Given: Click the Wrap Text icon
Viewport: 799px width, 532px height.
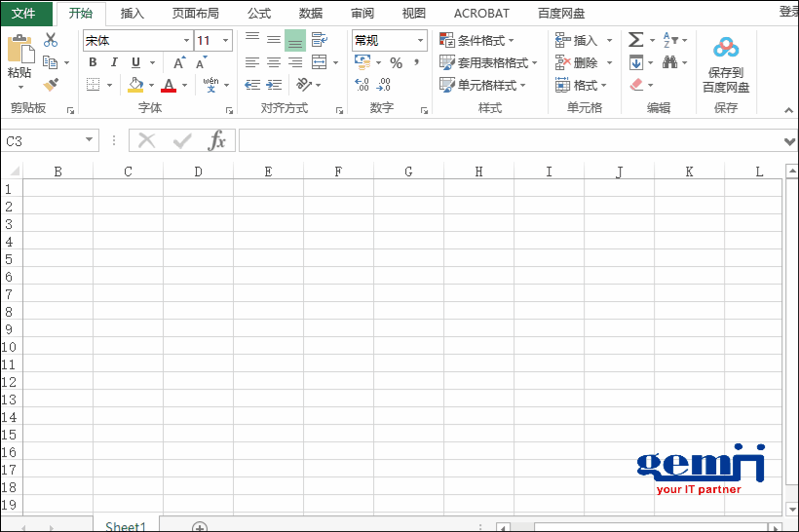Looking at the screenshot, I should click(319, 40).
